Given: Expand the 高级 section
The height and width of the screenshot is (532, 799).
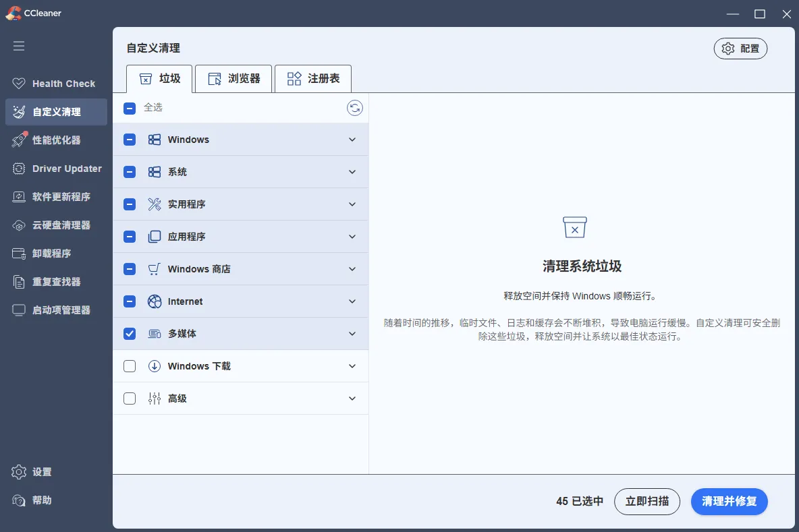Looking at the screenshot, I should (352, 398).
